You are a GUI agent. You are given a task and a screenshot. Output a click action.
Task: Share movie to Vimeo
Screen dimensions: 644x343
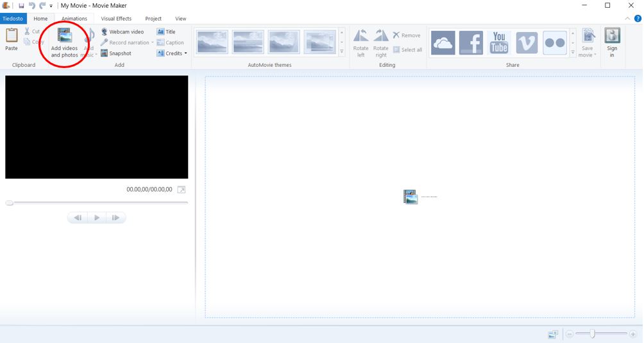point(527,42)
